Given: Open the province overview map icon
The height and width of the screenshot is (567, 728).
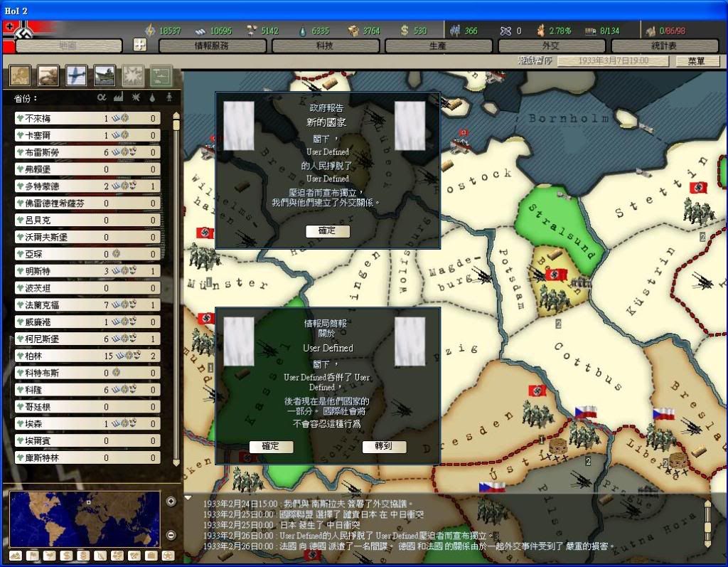Looking at the screenshot, I should (x=20, y=75).
